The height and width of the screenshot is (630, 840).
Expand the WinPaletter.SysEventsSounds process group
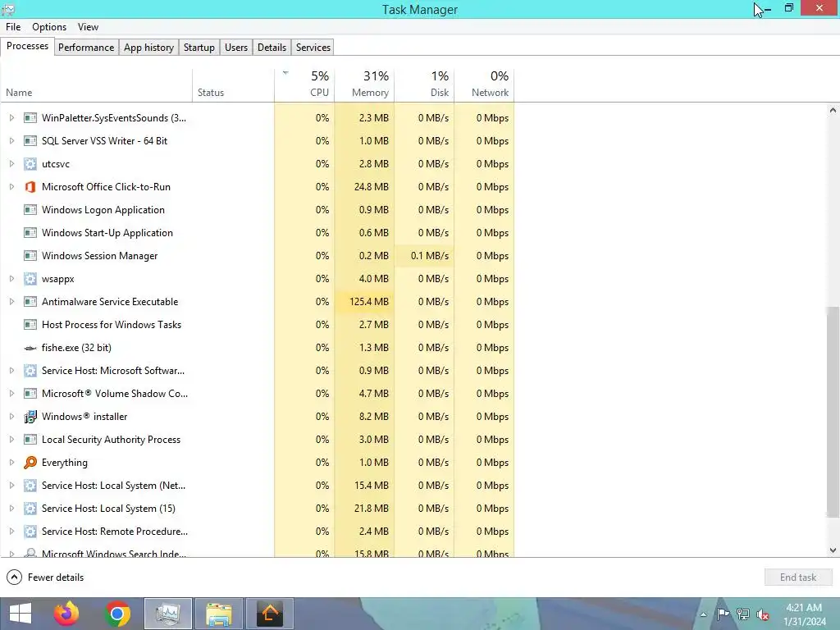pos(11,118)
